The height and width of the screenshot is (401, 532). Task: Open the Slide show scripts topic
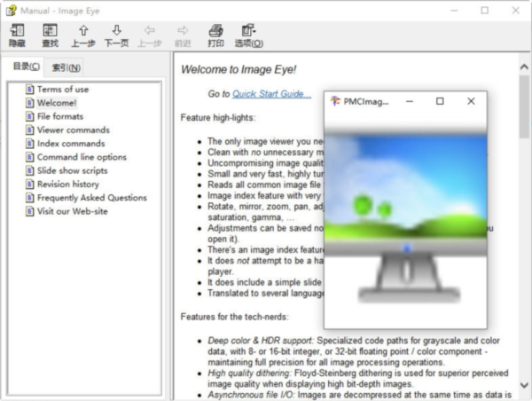point(73,171)
